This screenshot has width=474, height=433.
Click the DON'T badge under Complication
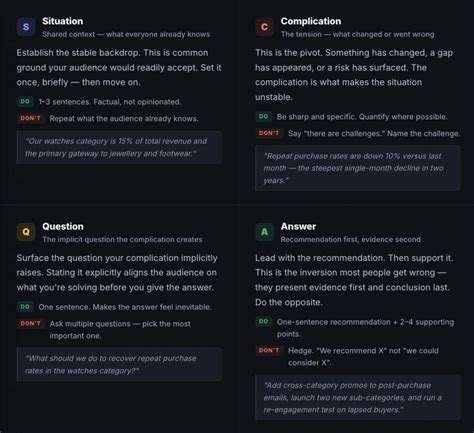(269, 133)
